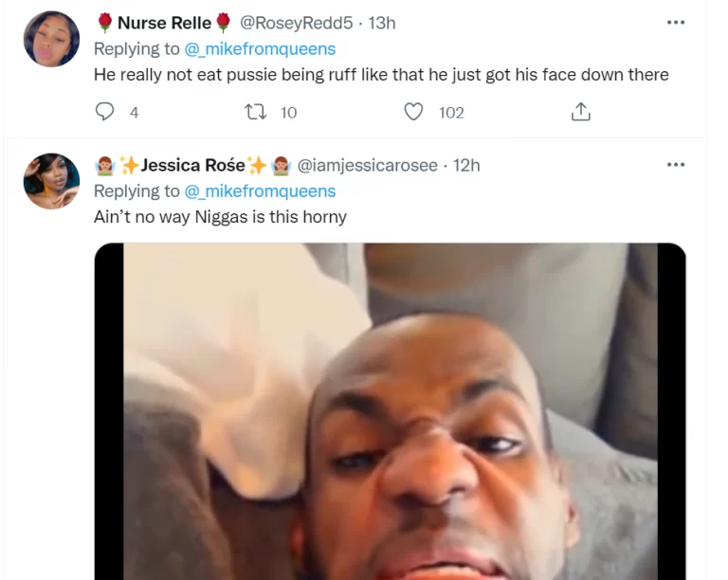Open more options on Nurse Relle's tweet
Viewport: 728px width, 580px height.
pyautogui.click(x=675, y=23)
